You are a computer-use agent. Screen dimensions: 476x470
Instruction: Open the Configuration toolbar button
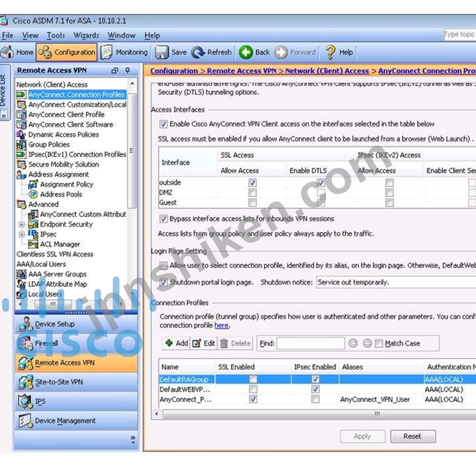pos(67,52)
